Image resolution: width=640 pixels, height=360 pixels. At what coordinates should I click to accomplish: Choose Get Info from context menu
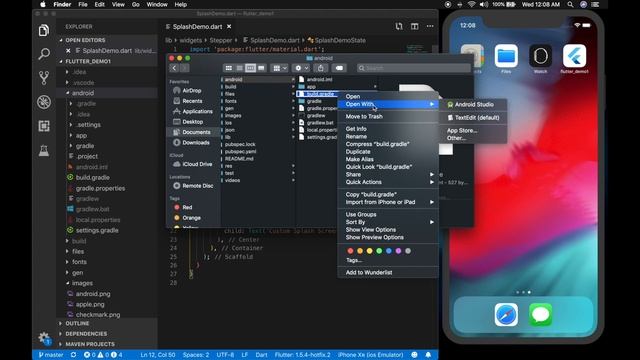coord(356,129)
